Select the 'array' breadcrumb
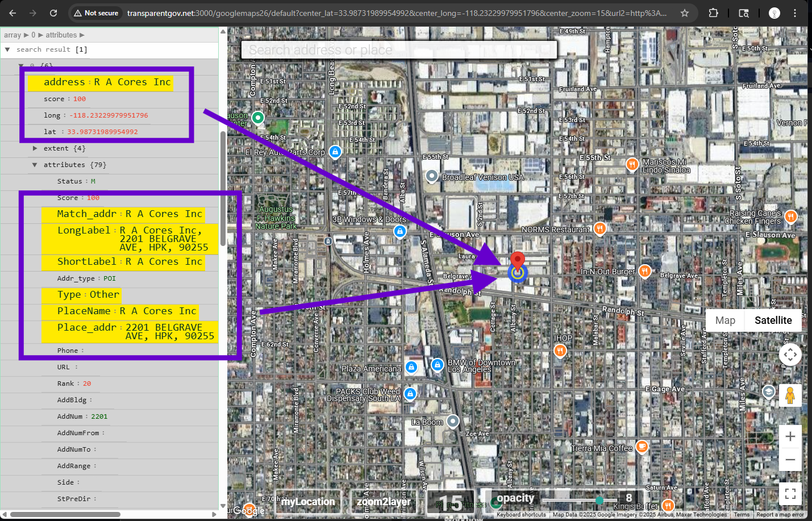This screenshot has height=521, width=812. [x=13, y=35]
